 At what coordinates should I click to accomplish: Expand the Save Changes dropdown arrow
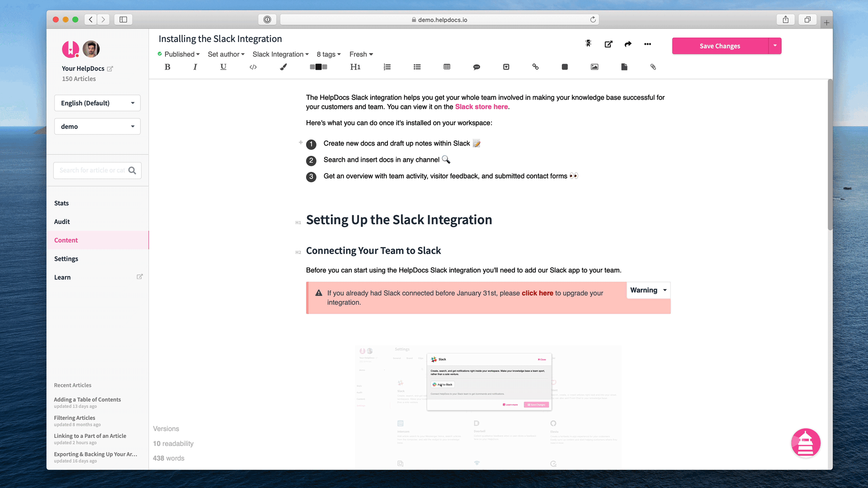pos(775,46)
